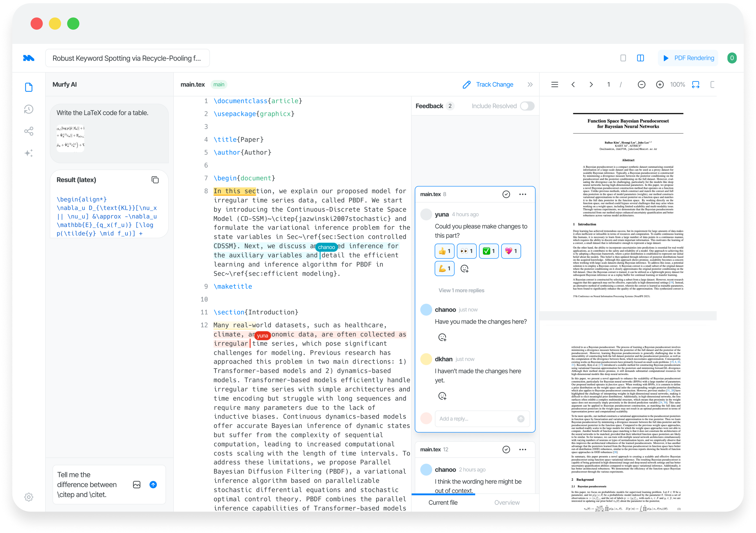Toggle the sparkling heart reaction

click(511, 251)
